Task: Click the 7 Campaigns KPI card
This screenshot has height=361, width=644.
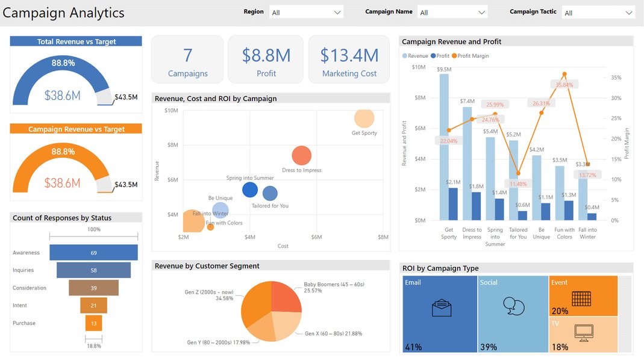Action: [187, 59]
